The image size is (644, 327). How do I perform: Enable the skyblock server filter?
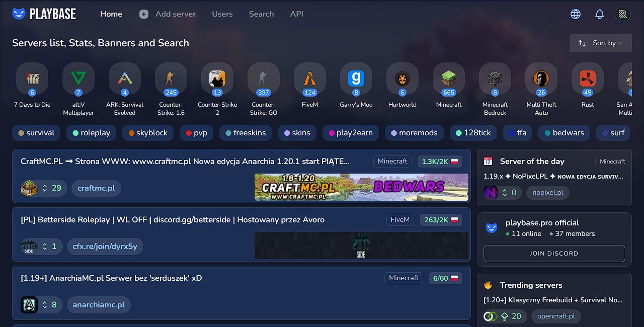[x=147, y=133]
